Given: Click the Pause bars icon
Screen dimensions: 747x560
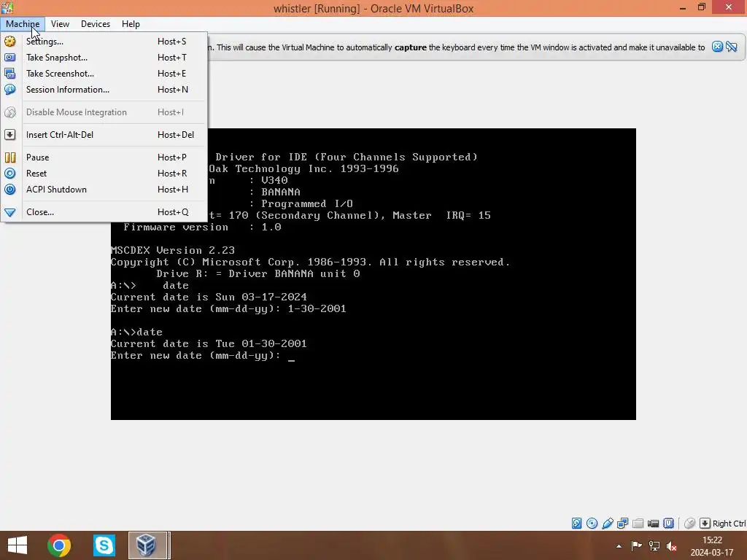Looking at the screenshot, I should (10, 157).
